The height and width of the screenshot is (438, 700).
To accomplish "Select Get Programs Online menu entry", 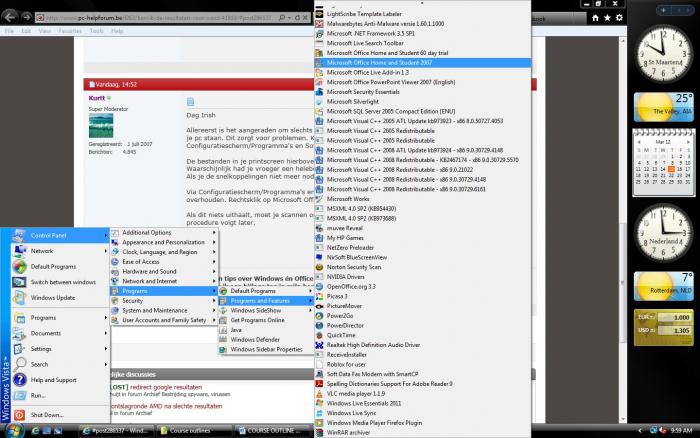I will tap(266, 320).
